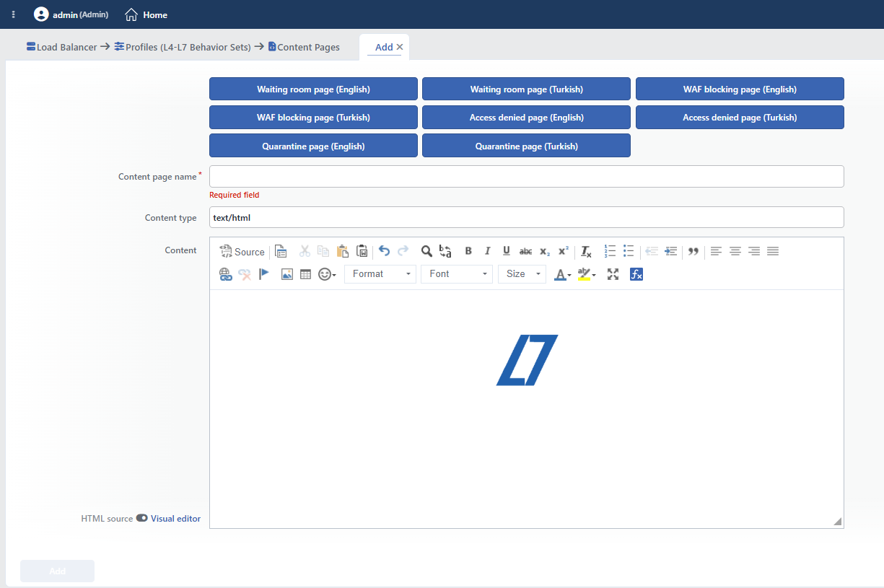This screenshot has height=588, width=884.
Task: Insert an anchor with flag icon
Action: [264, 274]
